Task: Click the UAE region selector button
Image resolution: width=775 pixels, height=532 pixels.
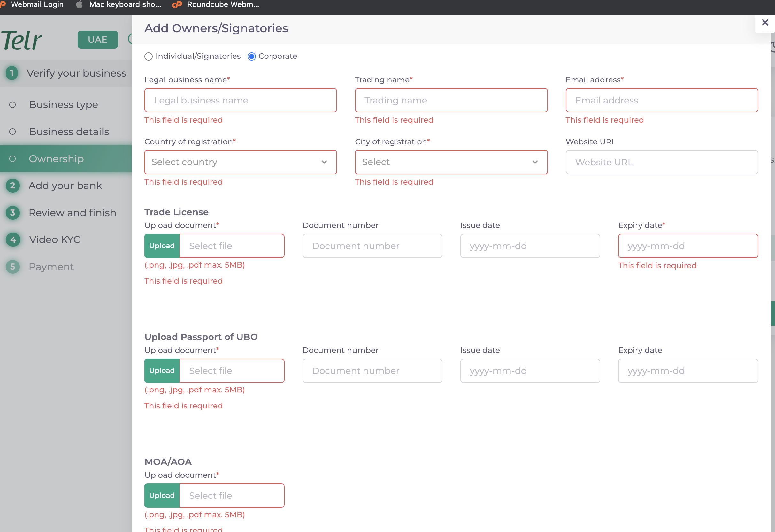Action: click(x=97, y=40)
